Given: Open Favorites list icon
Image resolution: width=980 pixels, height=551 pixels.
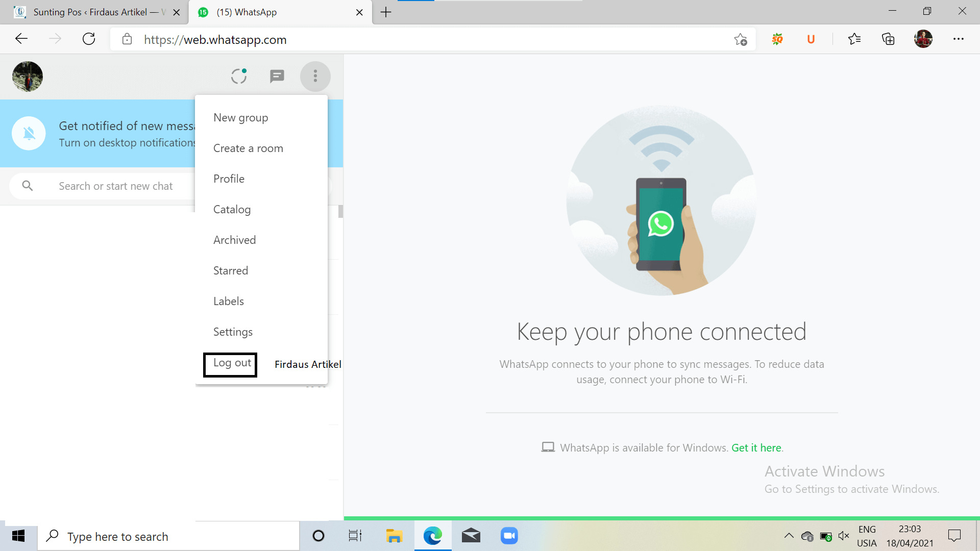Looking at the screenshot, I should pyautogui.click(x=854, y=39).
